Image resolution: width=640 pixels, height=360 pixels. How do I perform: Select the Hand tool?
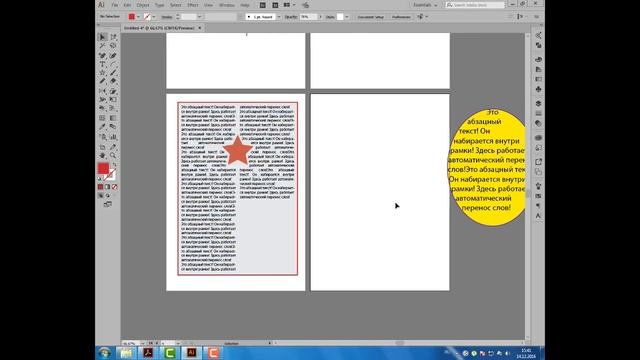pyautogui.click(x=102, y=156)
